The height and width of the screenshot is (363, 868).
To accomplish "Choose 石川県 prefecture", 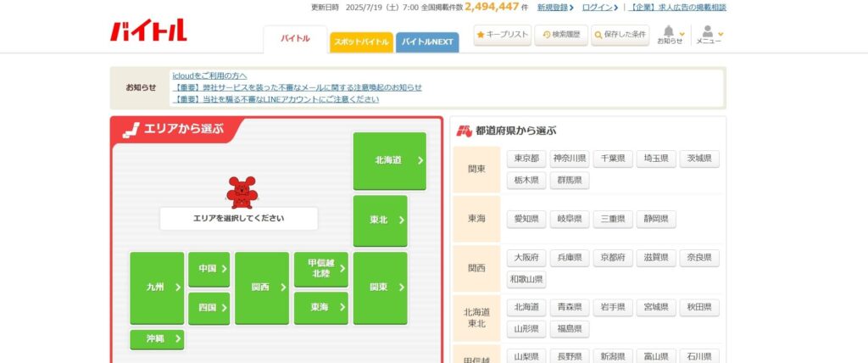I will click(699, 356).
